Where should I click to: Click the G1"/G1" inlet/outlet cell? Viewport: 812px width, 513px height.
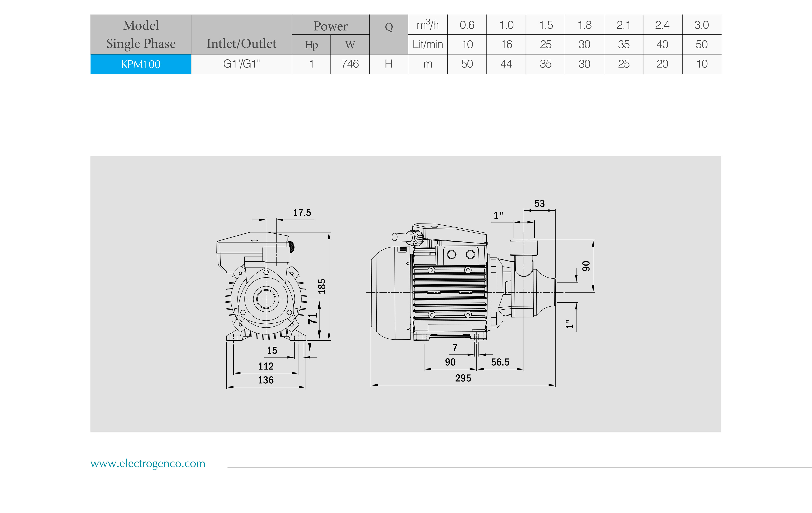(x=241, y=64)
